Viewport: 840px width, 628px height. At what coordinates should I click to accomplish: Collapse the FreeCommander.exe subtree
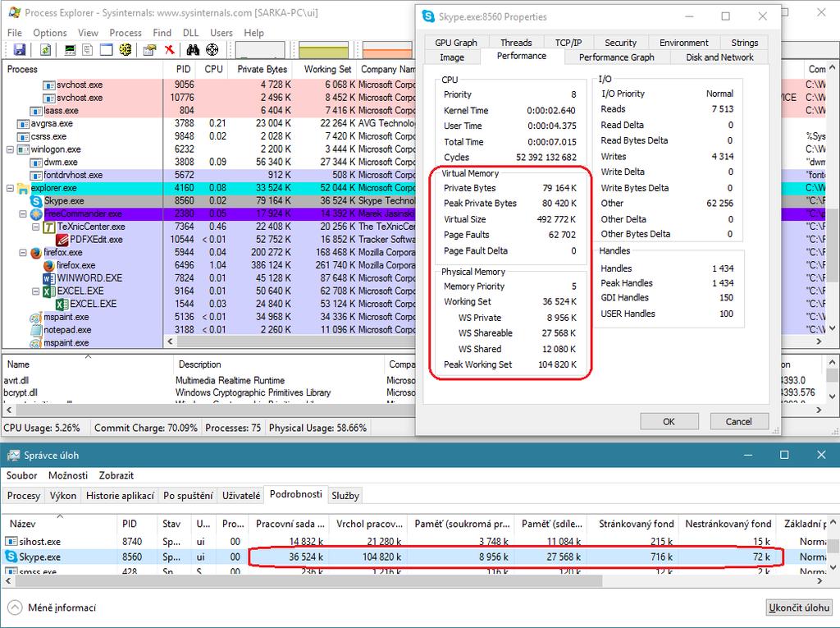[22, 213]
